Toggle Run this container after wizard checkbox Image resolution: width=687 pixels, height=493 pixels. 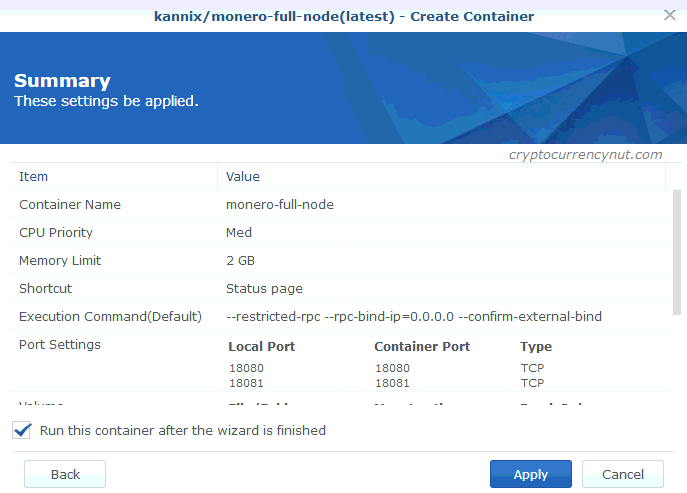coord(21,430)
